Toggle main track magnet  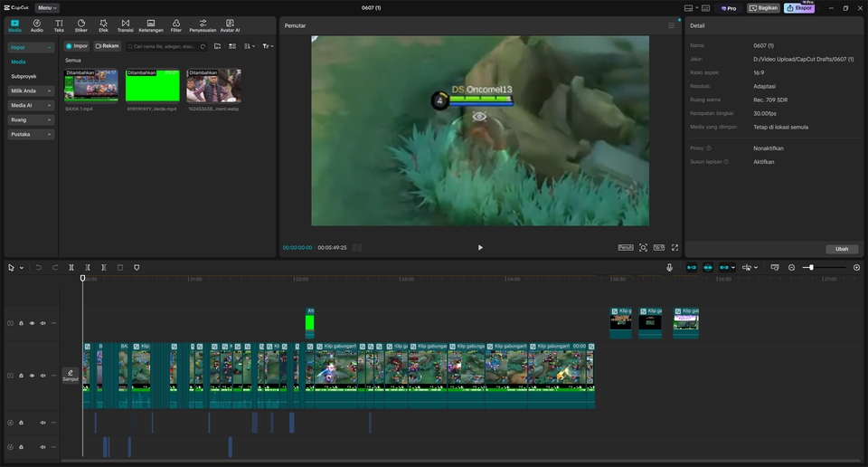(x=692, y=268)
